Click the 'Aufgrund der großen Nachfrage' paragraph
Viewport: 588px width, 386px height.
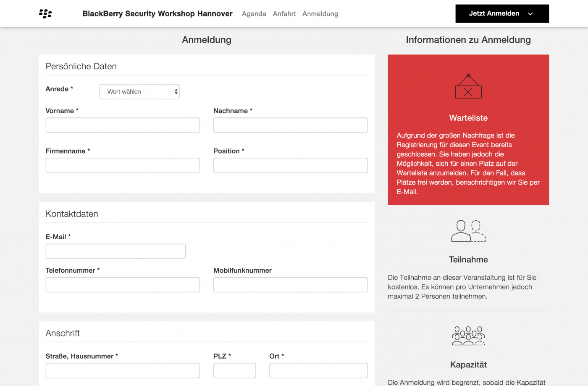[x=468, y=164]
